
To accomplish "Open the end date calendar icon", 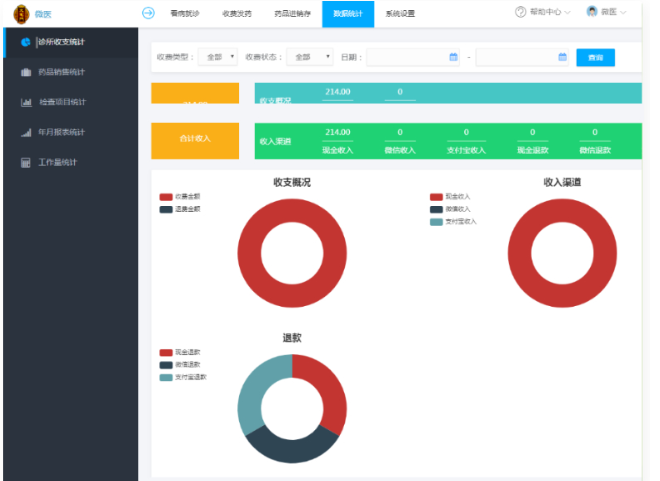I will [x=562, y=57].
